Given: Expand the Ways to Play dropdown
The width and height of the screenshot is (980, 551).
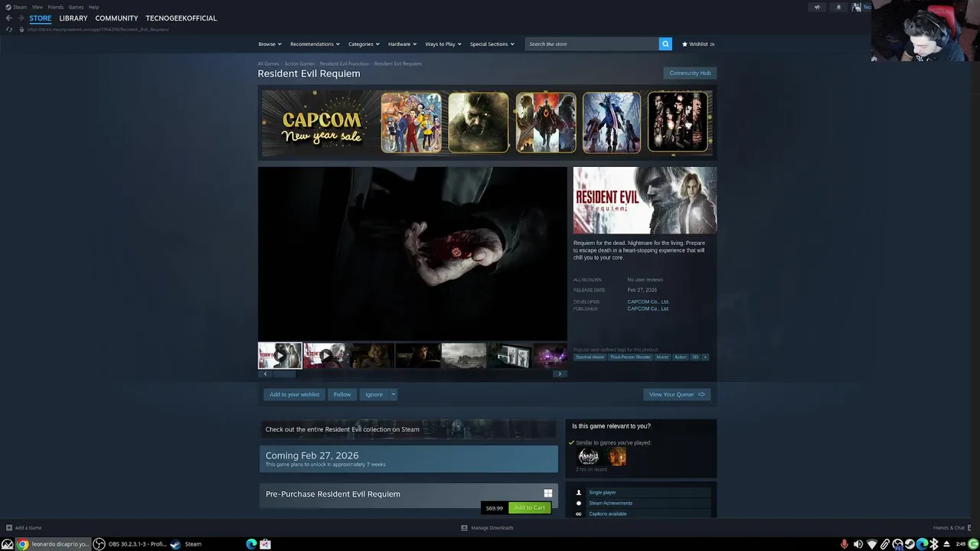Looking at the screenshot, I should (443, 44).
